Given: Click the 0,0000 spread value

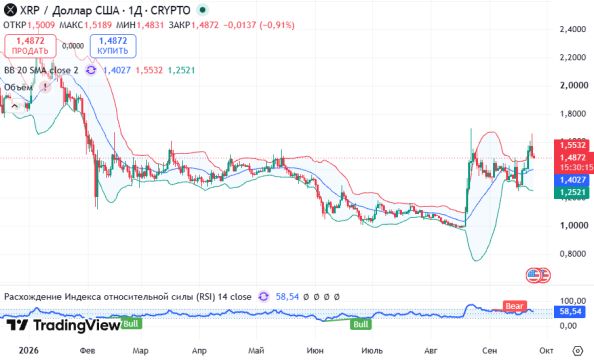Looking at the screenshot, I should 73,46.
